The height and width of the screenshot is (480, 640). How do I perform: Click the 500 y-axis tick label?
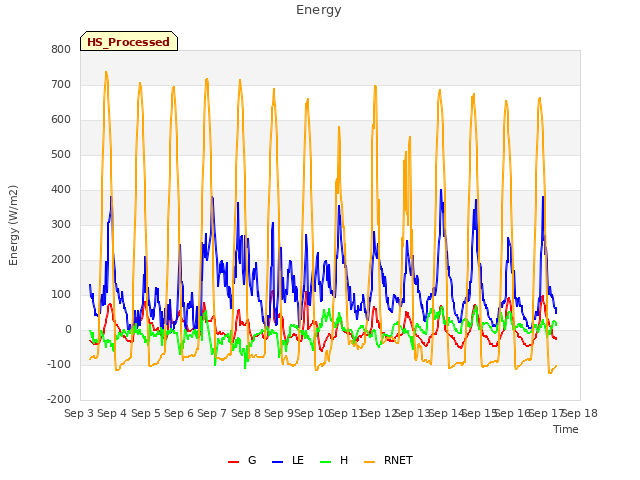[x=61, y=155]
